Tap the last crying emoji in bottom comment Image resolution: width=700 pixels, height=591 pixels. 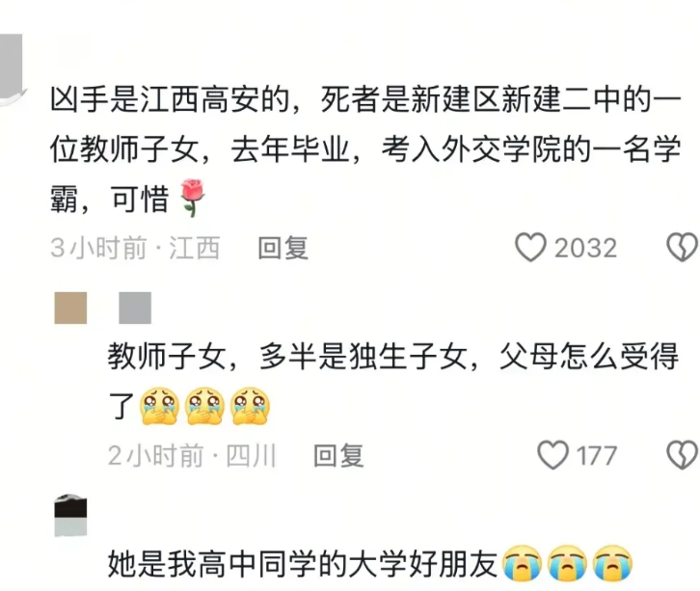pos(613,563)
